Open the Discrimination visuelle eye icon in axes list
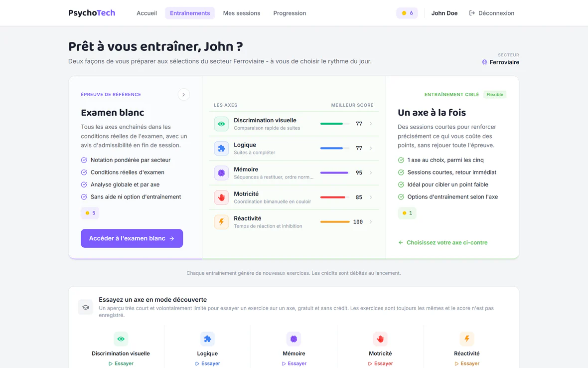588x368 pixels. click(x=221, y=124)
